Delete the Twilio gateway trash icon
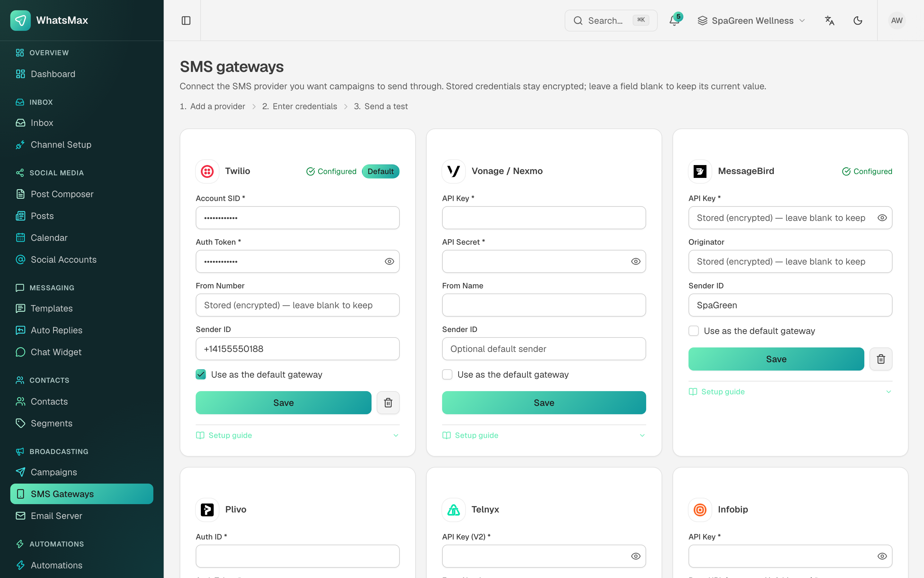 point(388,403)
